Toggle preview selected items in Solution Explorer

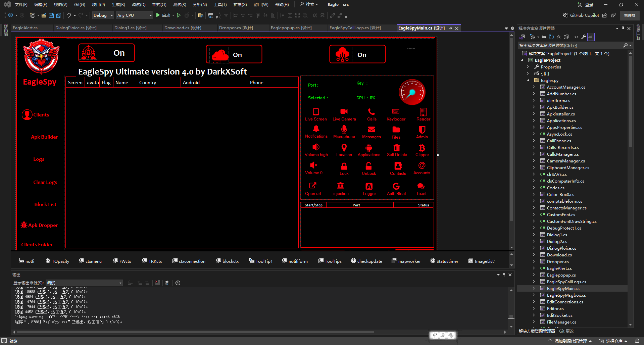[591, 37]
